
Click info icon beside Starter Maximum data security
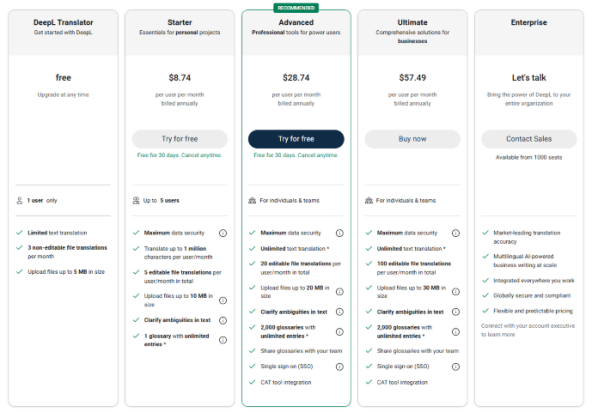click(223, 233)
